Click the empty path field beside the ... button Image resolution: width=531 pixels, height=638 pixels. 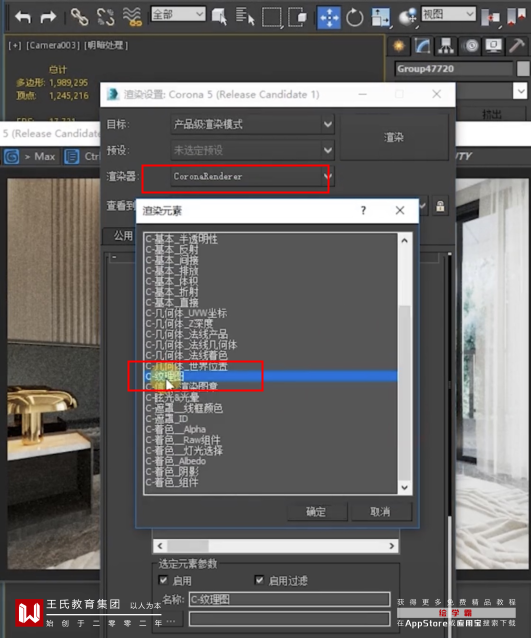(x=289, y=620)
